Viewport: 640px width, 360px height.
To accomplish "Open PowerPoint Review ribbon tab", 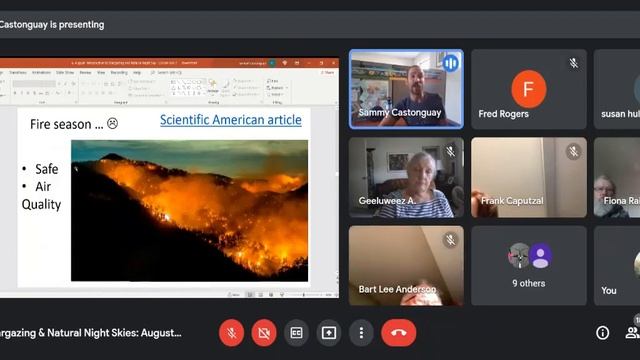I will pyautogui.click(x=85, y=72).
